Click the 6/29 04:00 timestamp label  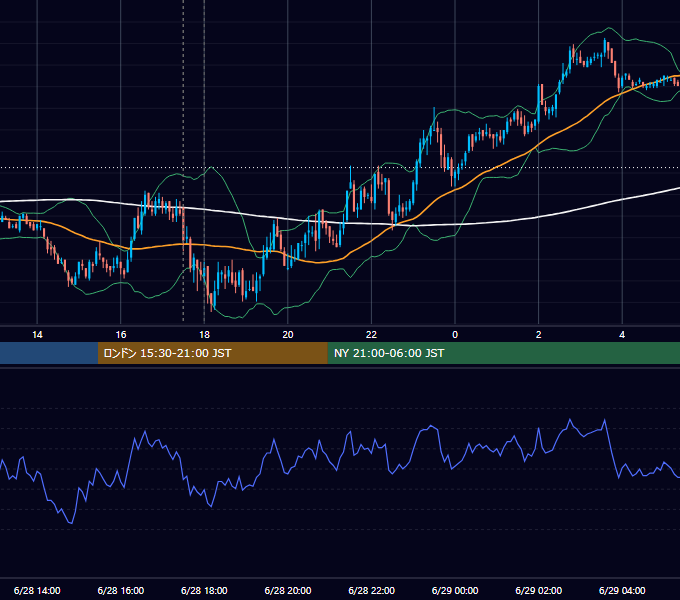622,590
